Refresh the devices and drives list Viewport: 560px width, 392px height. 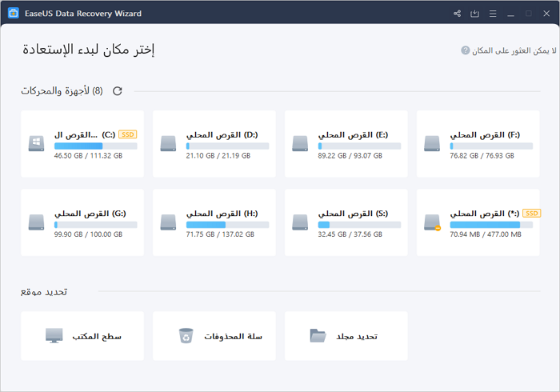click(x=118, y=91)
